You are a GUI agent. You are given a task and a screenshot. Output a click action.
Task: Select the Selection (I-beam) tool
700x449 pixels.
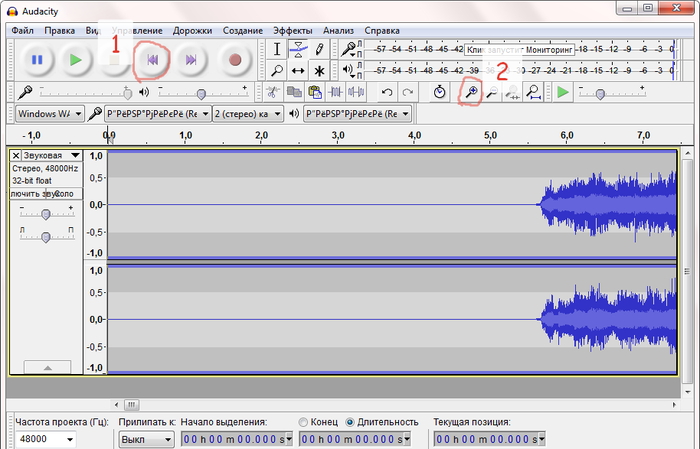tap(277, 49)
